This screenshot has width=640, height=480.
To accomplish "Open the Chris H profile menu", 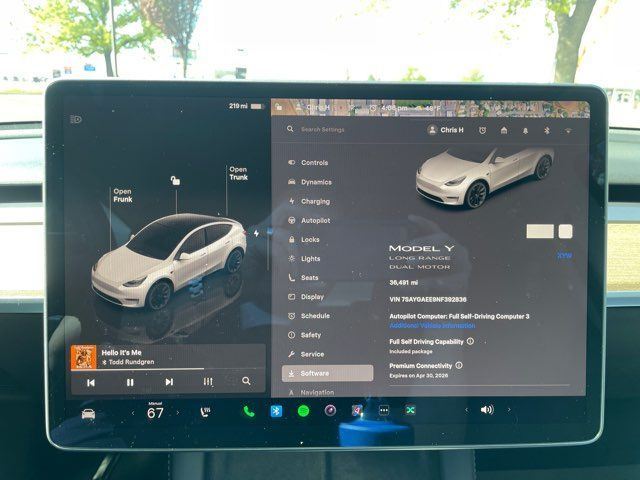I will (x=447, y=130).
